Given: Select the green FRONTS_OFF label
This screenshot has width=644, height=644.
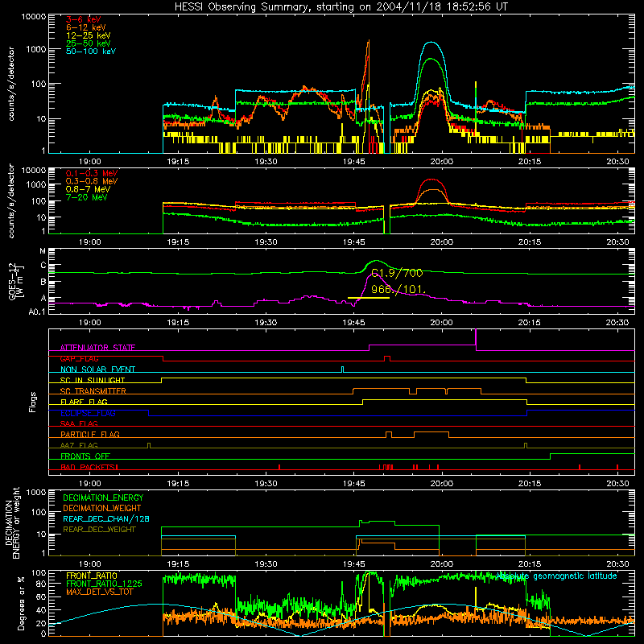Looking at the screenshot, I should coord(85,456).
